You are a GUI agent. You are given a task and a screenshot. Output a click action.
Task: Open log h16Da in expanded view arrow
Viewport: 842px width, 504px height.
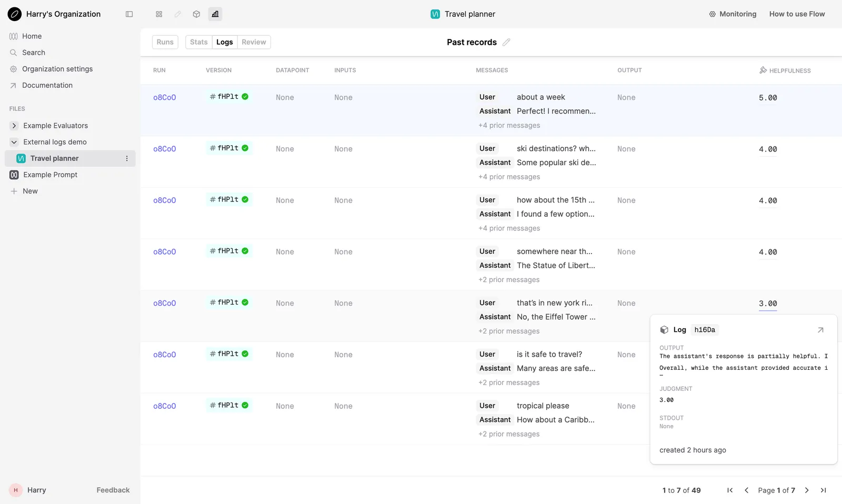[820, 330]
